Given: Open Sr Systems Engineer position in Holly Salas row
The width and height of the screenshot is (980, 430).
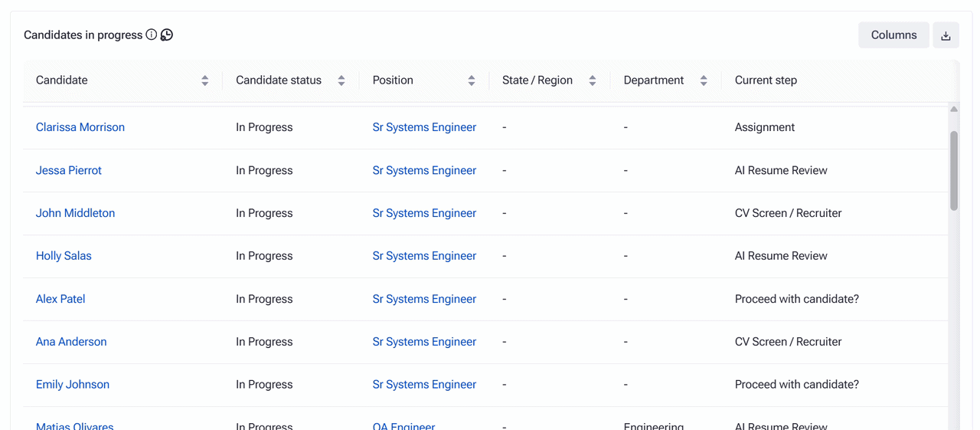Looking at the screenshot, I should (x=424, y=256).
